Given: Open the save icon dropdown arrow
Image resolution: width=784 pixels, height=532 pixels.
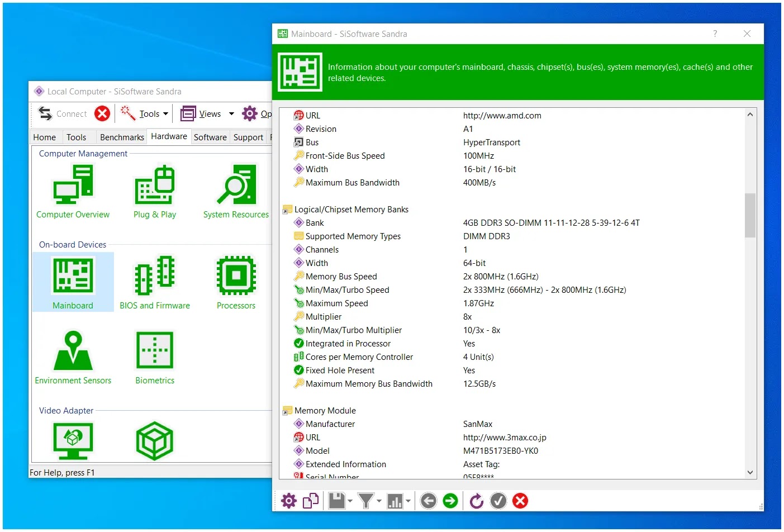Looking at the screenshot, I should [x=350, y=501].
